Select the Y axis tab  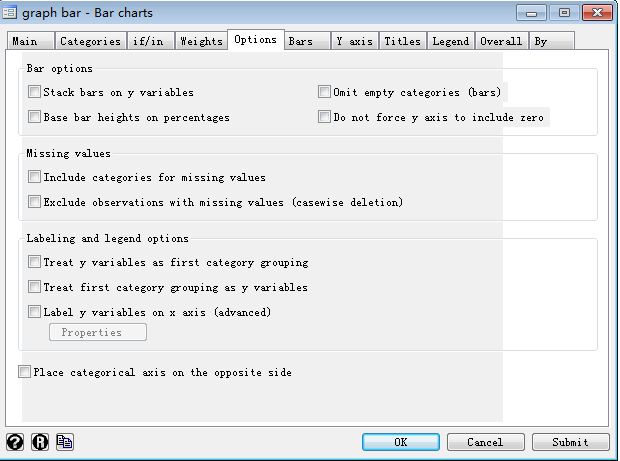(x=354, y=42)
